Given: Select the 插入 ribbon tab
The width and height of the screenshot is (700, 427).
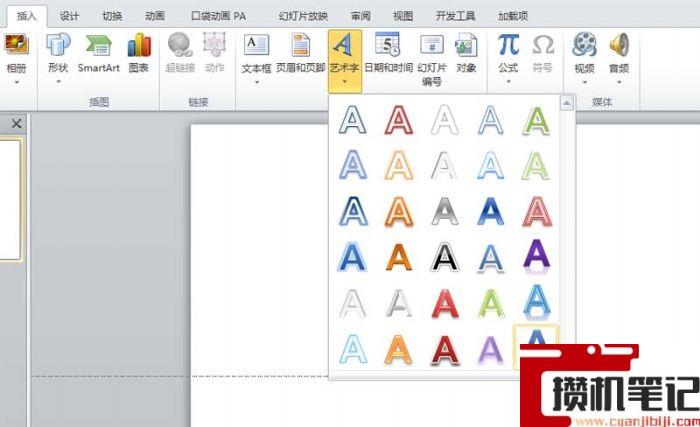Looking at the screenshot, I should coord(26,16).
